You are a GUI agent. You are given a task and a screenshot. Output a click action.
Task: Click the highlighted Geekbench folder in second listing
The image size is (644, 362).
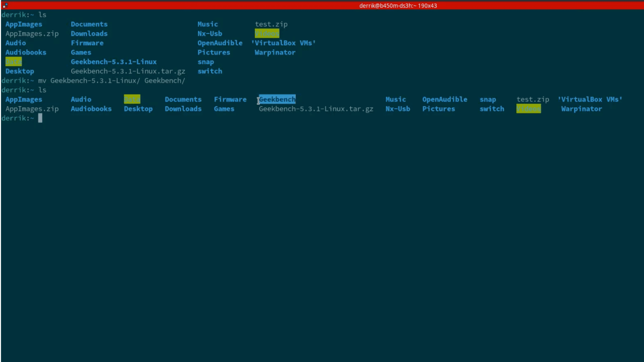[277, 99]
